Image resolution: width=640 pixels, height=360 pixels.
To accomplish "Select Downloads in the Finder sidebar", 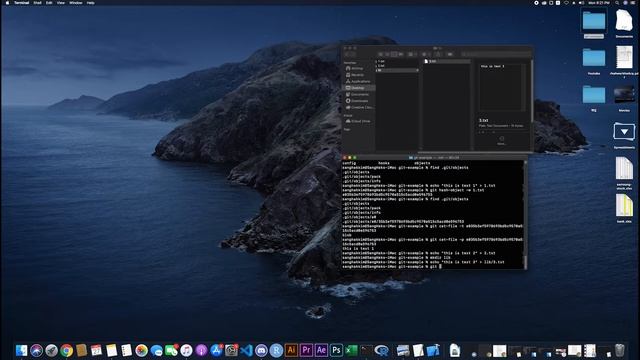I will click(359, 101).
